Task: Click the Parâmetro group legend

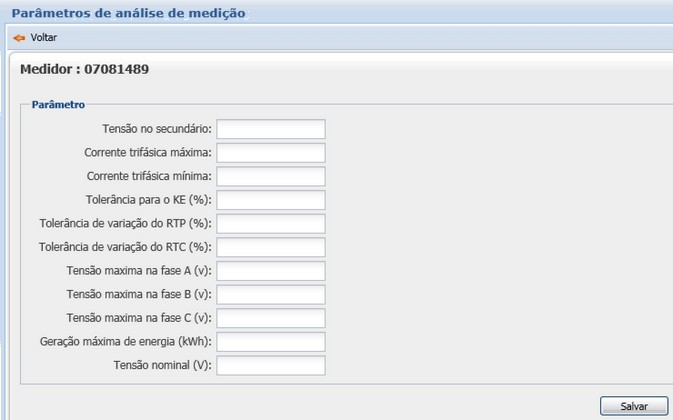Action: 58,104
